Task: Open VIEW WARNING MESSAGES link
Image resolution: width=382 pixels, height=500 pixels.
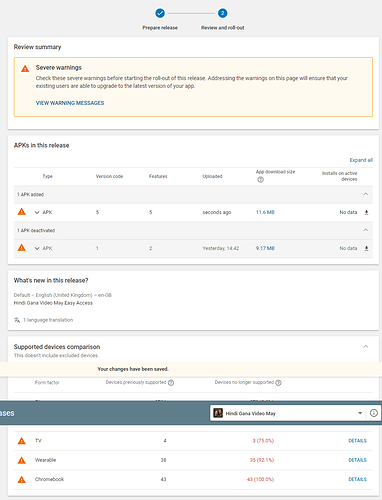Action: point(70,103)
